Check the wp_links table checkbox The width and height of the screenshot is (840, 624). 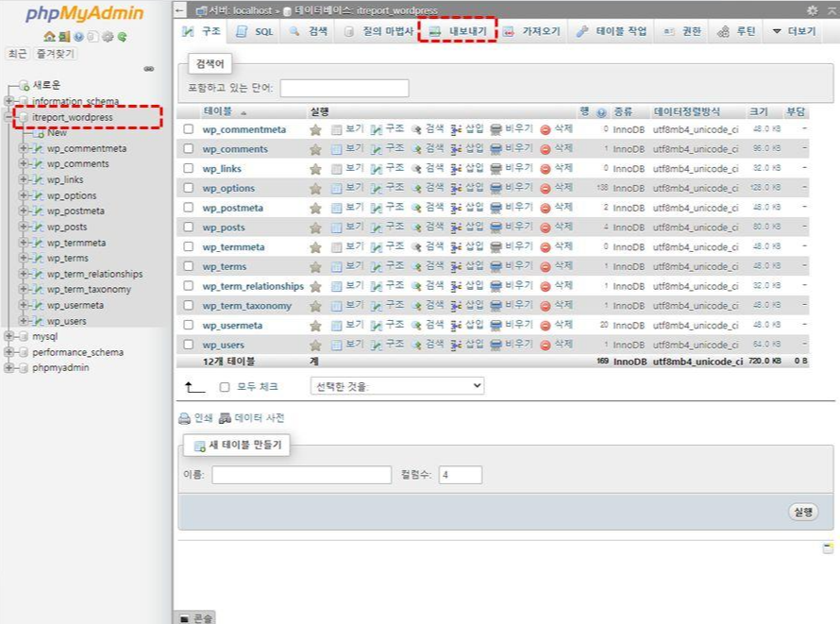pyautogui.click(x=188, y=168)
